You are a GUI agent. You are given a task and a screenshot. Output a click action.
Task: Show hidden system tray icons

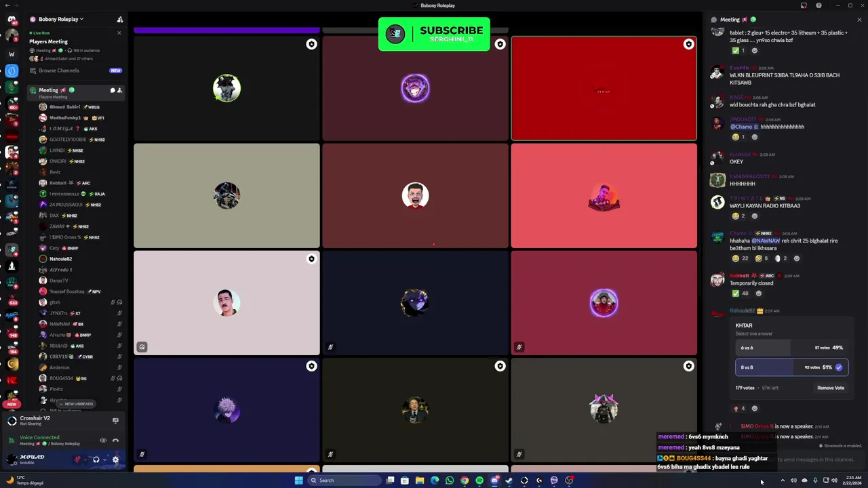pyautogui.click(x=783, y=481)
